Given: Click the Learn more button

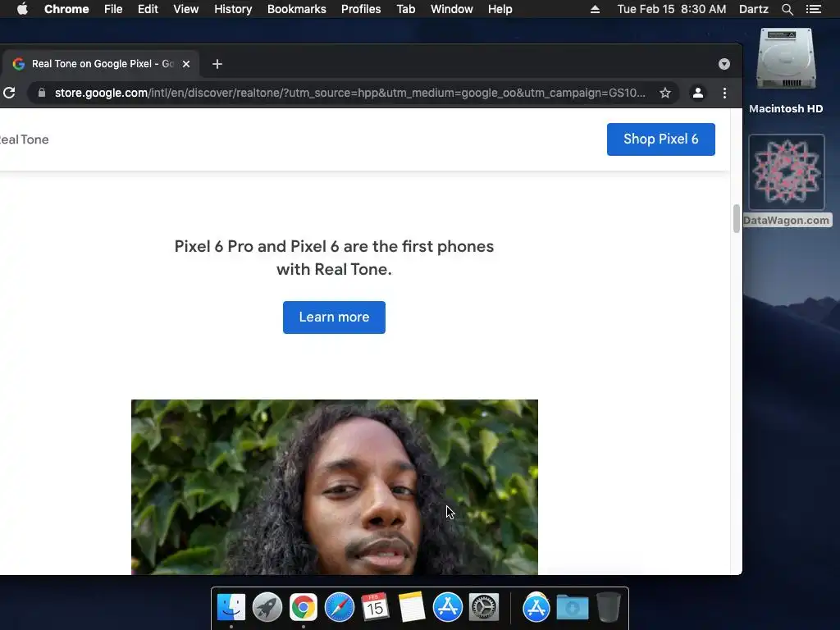Looking at the screenshot, I should [x=334, y=317].
